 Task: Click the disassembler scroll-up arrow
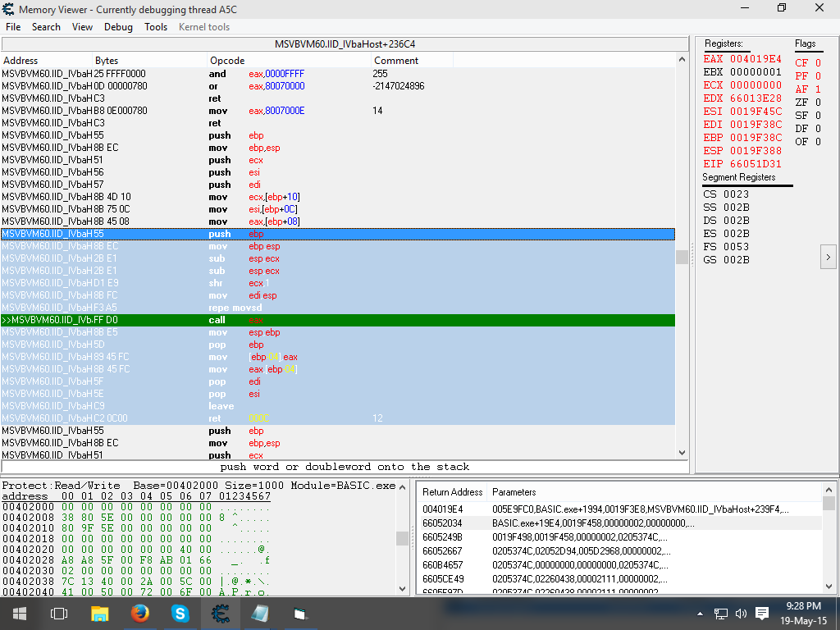(x=681, y=60)
